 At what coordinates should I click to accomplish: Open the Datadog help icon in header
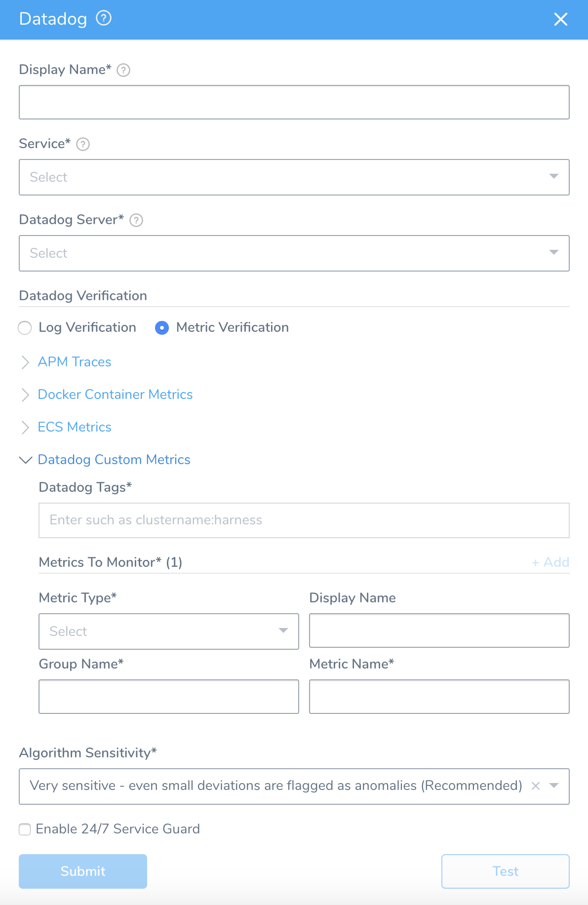pos(104,19)
